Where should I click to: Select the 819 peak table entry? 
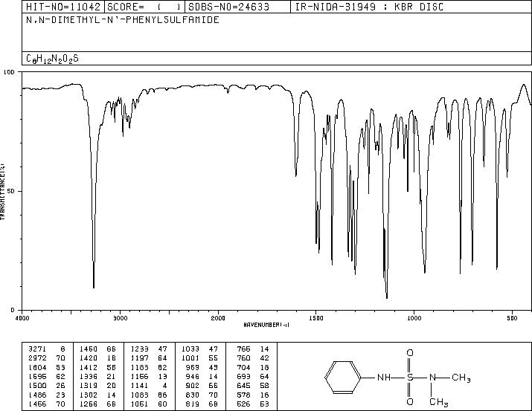coord(202,404)
